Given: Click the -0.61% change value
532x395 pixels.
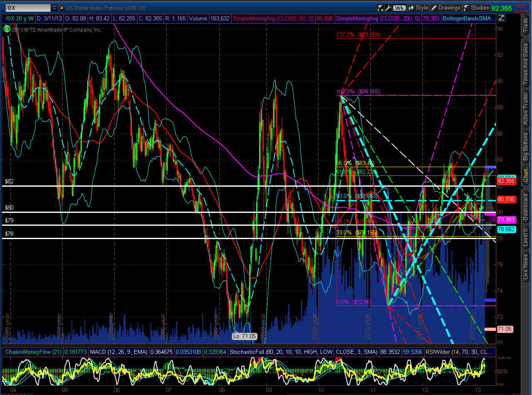Looking at the screenshot, I should click(521, 11).
